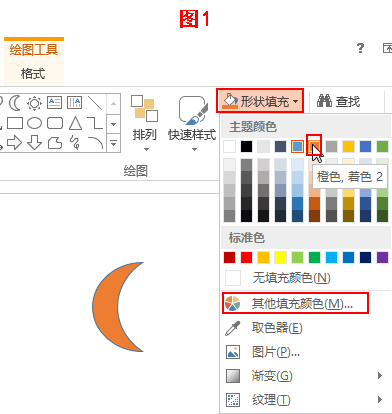Pick the darkest brown shade in the orange column

pyautogui.click(x=314, y=216)
